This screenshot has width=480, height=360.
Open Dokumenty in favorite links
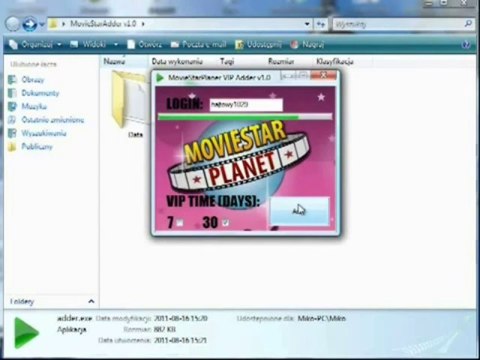(x=40, y=93)
